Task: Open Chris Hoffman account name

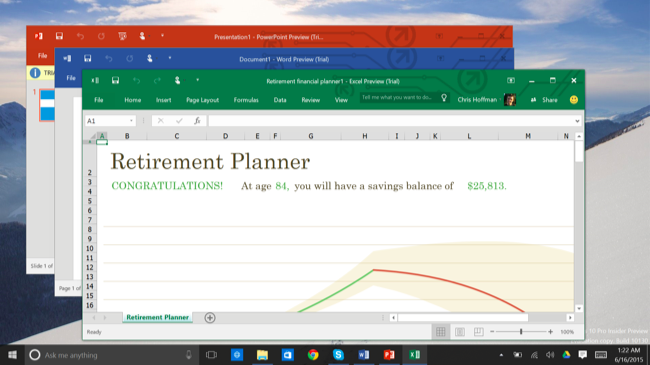Action: coord(477,100)
